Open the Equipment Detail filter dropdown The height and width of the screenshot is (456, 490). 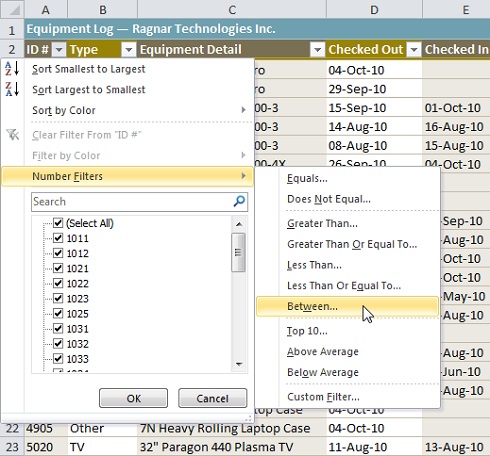(x=317, y=50)
